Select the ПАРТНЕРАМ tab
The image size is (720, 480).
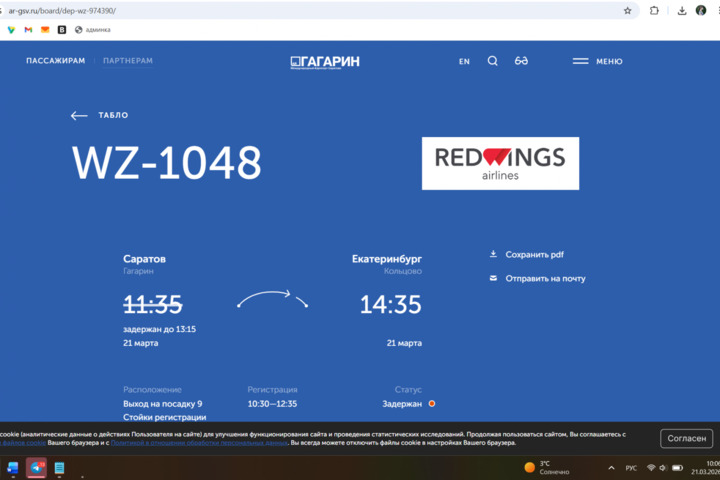128,61
